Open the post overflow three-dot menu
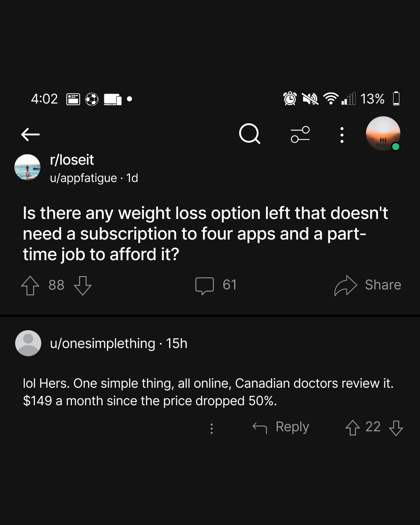This screenshot has height=525, width=420. pos(342,135)
